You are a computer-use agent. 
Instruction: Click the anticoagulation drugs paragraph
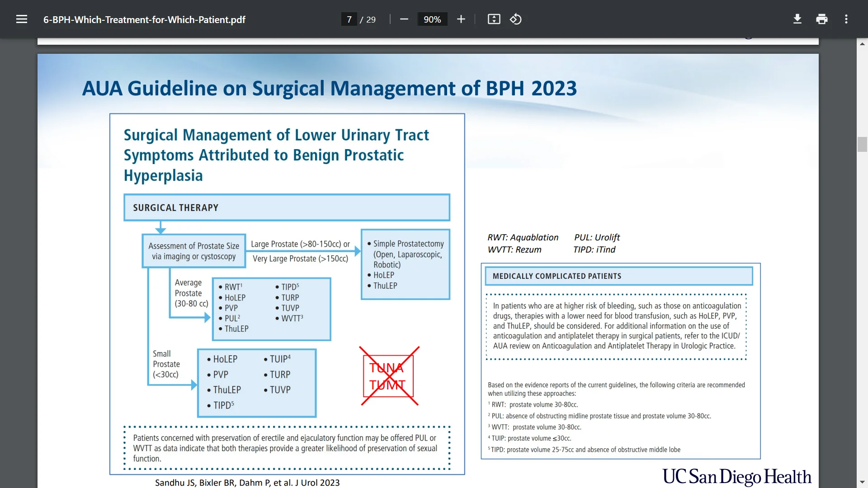tap(617, 326)
